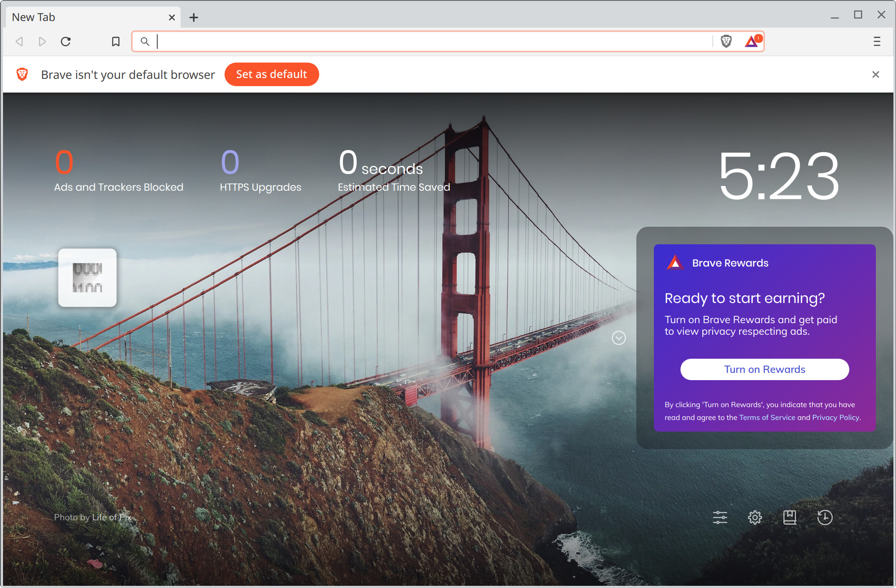Click the Brave Shield icon in address bar
The height and width of the screenshot is (588, 896).
[x=727, y=41]
